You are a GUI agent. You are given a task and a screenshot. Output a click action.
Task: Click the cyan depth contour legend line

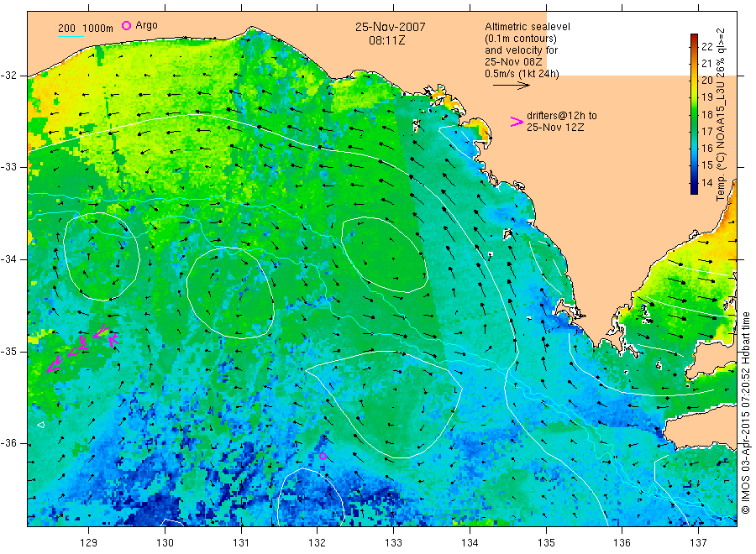[x=71, y=36]
